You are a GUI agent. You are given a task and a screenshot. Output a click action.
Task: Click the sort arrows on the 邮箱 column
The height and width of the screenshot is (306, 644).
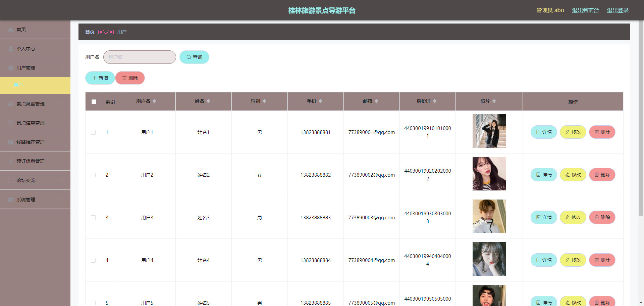click(x=376, y=101)
